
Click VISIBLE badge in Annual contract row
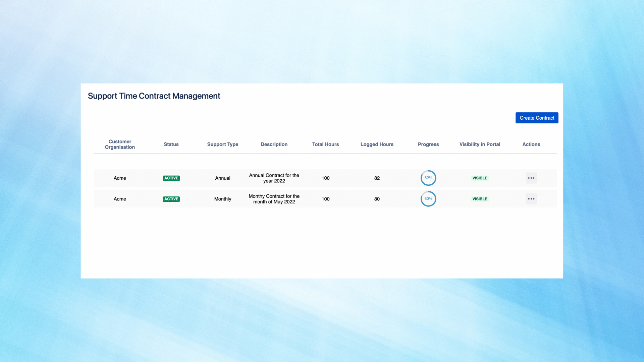pos(480,178)
